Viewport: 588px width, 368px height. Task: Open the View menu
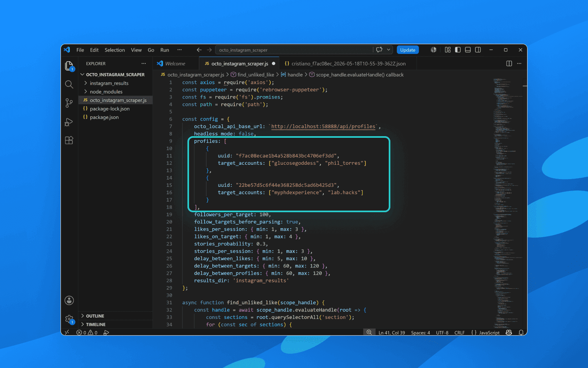coord(136,50)
